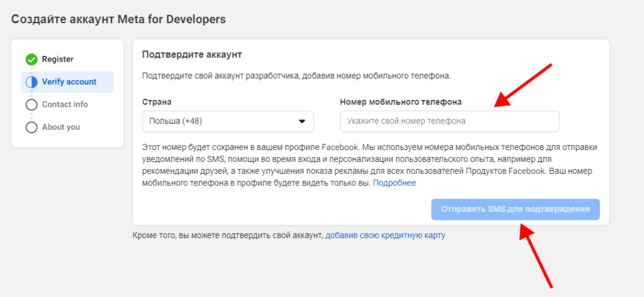Click the Страна field label

[x=157, y=102]
